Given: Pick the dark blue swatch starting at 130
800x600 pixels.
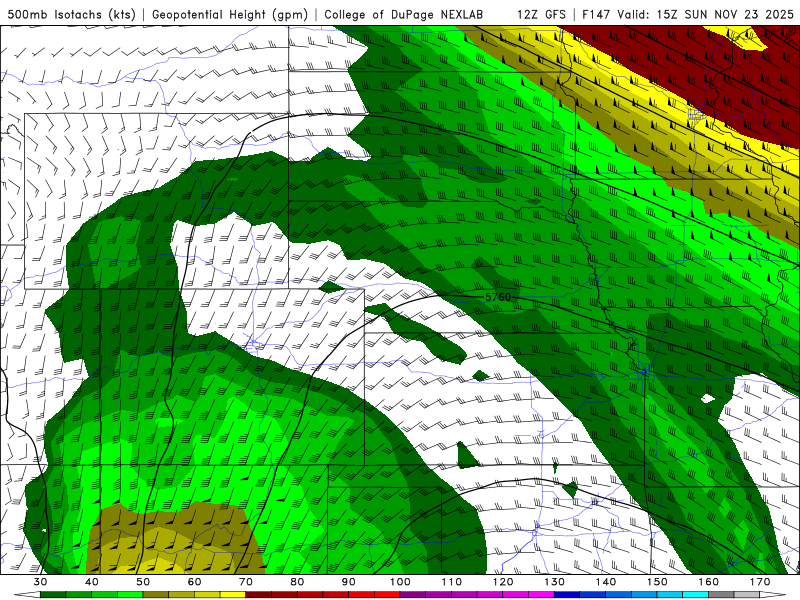Looking at the screenshot, I should coord(567,594).
